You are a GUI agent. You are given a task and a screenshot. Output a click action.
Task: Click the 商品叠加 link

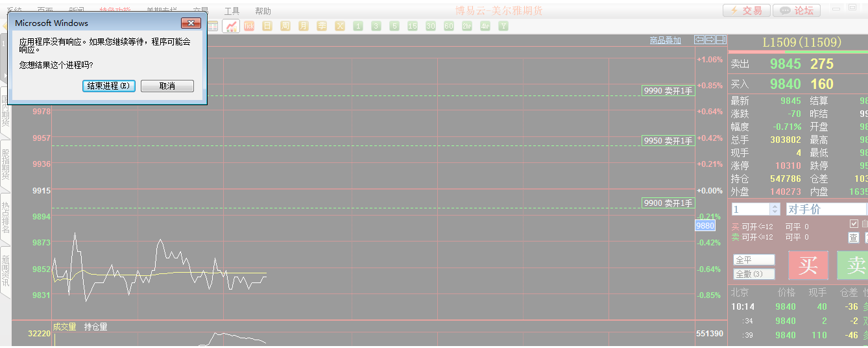click(x=666, y=40)
